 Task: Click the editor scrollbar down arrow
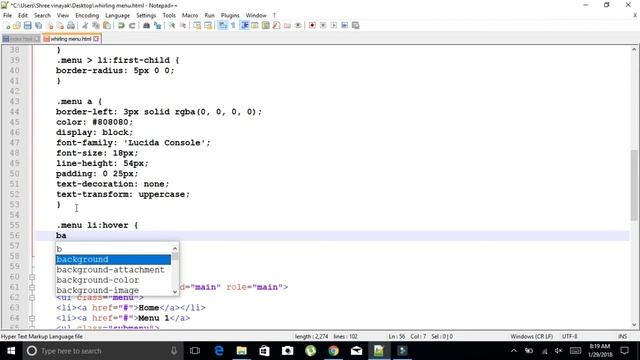(x=634, y=325)
